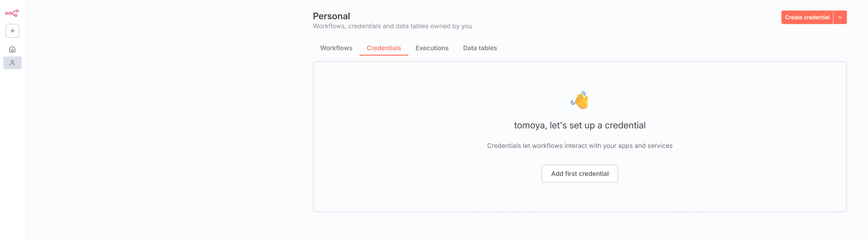Click empty space in the left sidebar

point(14,152)
